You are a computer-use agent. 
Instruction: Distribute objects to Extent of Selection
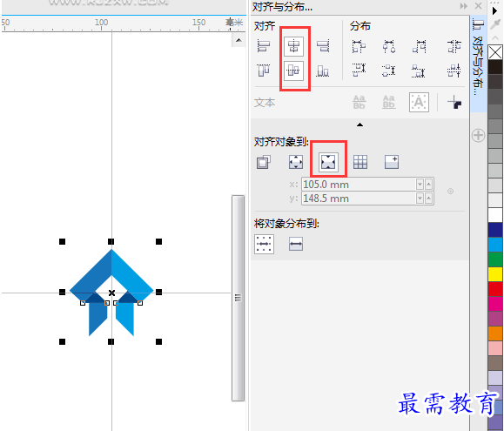coord(265,245)
